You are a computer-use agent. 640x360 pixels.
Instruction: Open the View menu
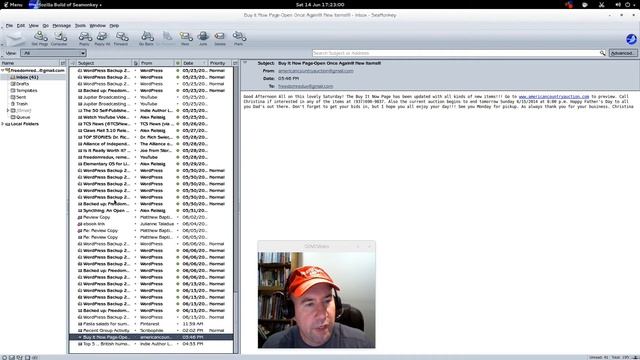click(x=33, y=25)
